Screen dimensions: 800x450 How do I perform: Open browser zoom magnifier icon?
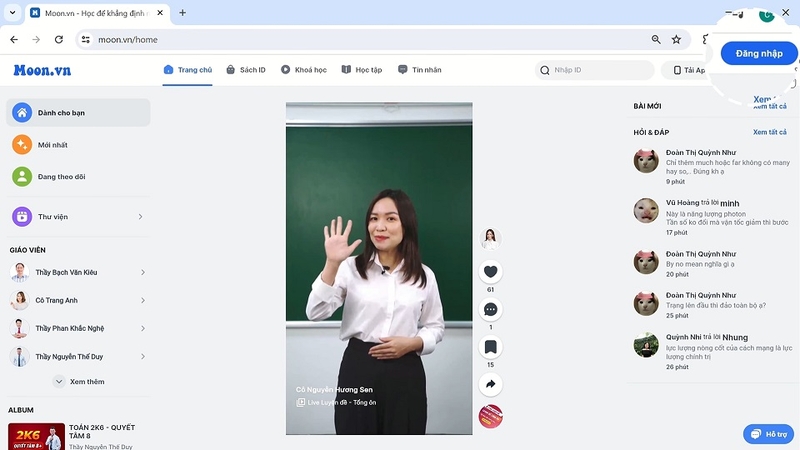[656, 39]
